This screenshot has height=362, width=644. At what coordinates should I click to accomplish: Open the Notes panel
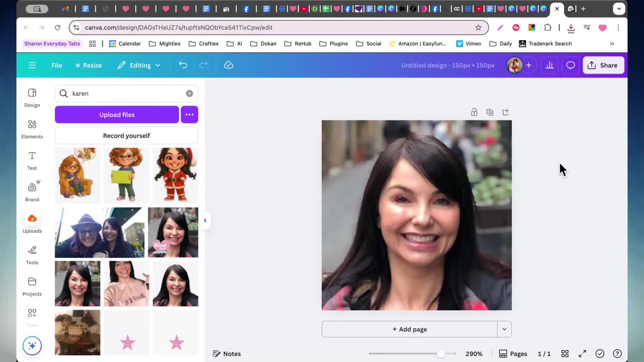click(227, 354)
